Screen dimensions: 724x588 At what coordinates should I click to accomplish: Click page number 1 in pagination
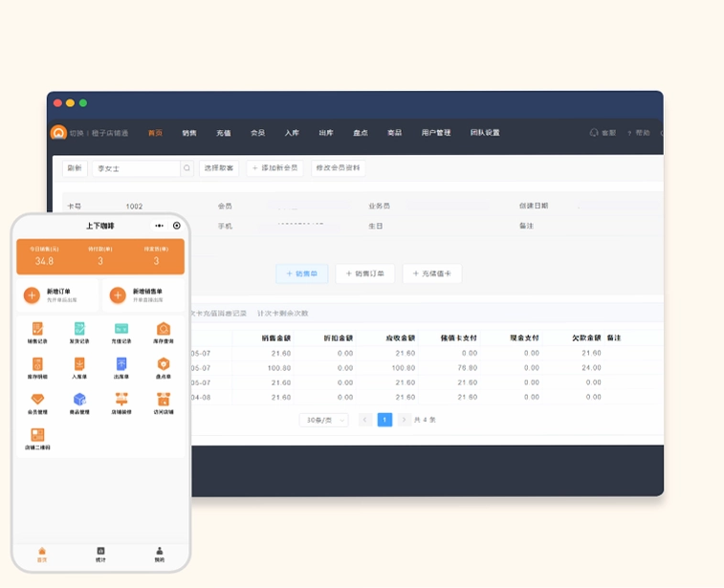[384, 420]
